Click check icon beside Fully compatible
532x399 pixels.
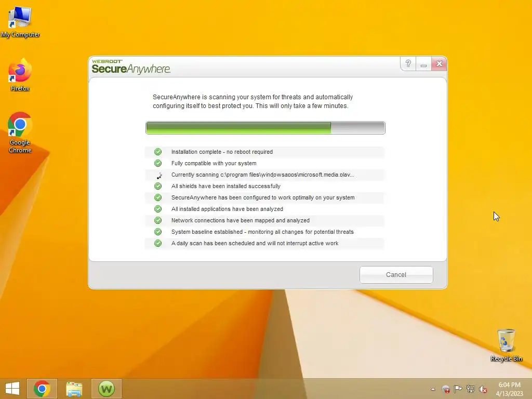tap(158, 163)
